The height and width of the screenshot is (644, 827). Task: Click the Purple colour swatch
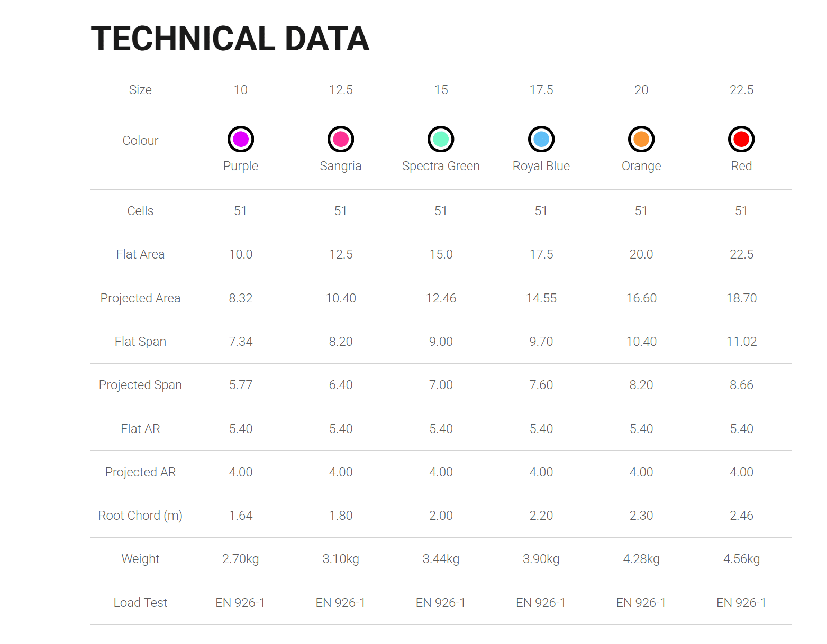[x=241, y=139]
